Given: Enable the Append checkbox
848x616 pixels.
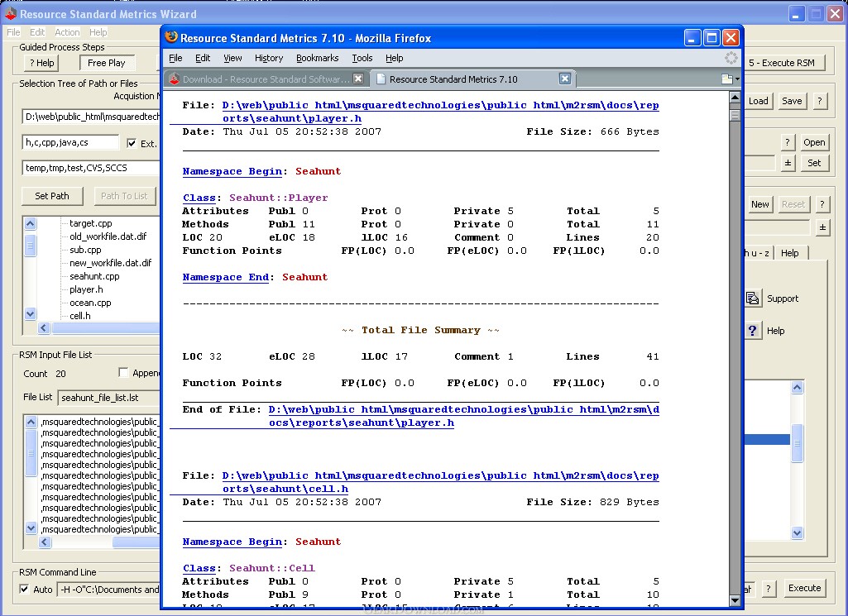Looking at the screenshot, I should pos(123,373).
